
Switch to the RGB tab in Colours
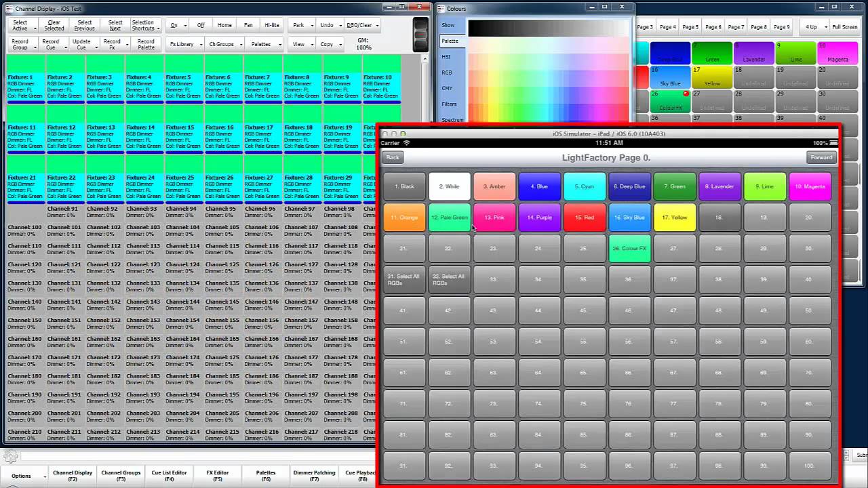[452, 73]
